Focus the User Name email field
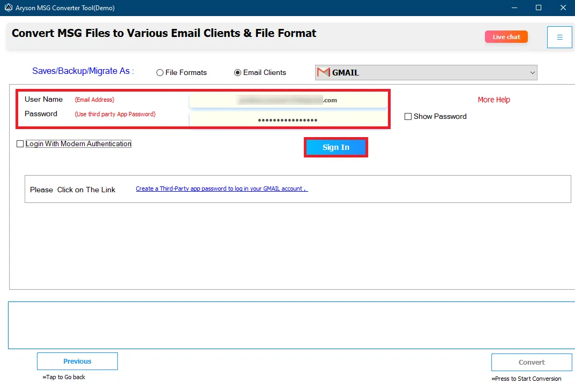The width and height of the screenshot is (575, 392). [x=288, y=100]
